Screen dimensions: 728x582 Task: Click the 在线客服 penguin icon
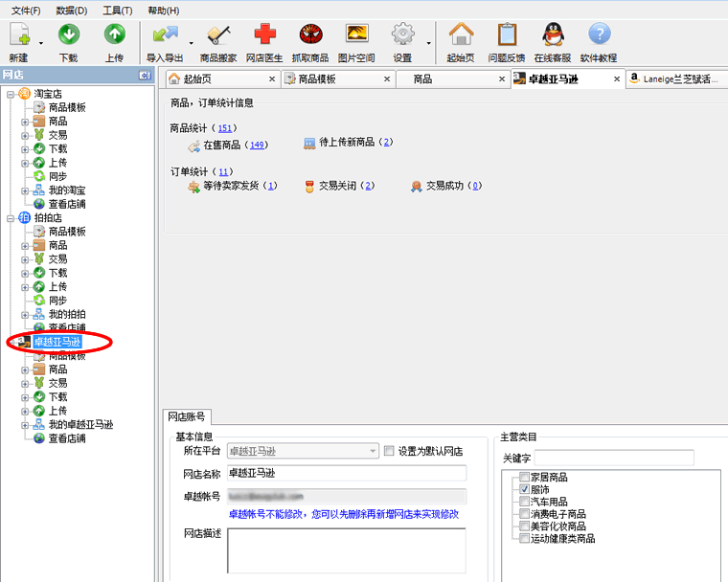[x=553, y=34]
